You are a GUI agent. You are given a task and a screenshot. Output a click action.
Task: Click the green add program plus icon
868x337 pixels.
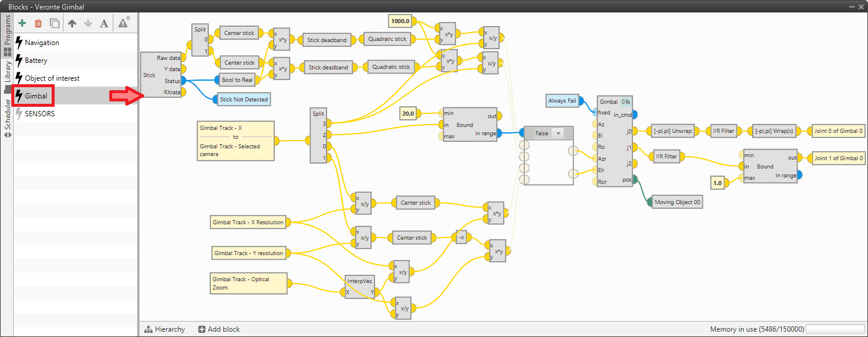[23, 24]
